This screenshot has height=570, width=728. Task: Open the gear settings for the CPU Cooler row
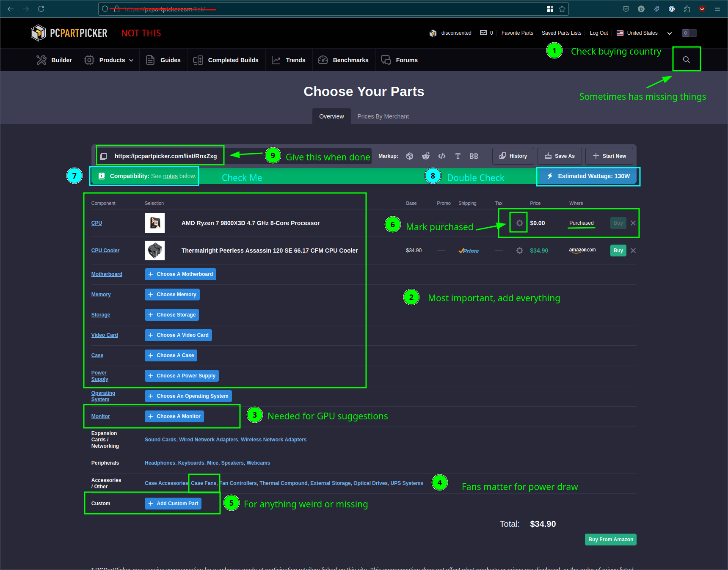520,251
